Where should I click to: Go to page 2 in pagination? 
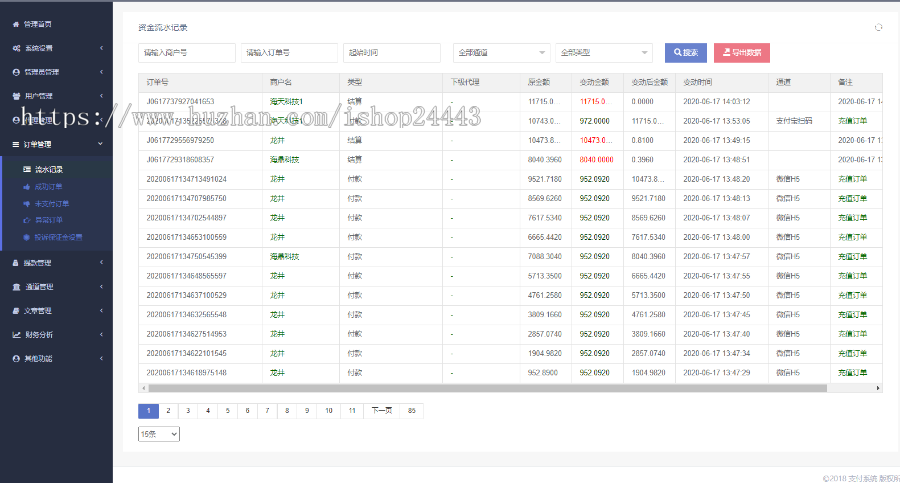(x=169, y=411)
